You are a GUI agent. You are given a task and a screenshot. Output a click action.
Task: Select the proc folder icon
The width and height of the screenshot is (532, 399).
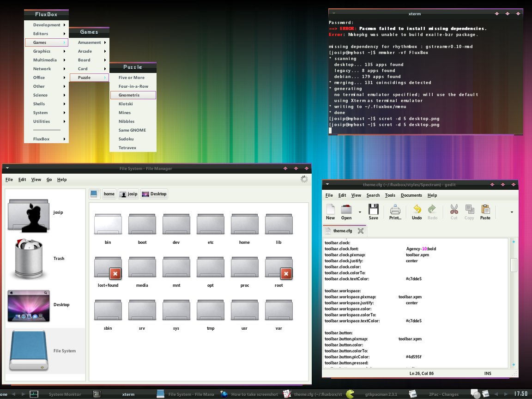pos(245,267)
